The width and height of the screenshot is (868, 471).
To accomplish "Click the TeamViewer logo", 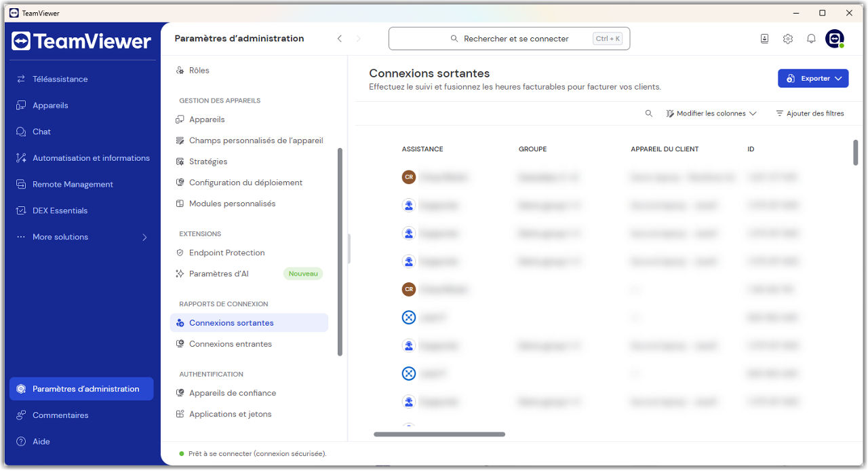I will pyautogui.click(x=81, y=41).
